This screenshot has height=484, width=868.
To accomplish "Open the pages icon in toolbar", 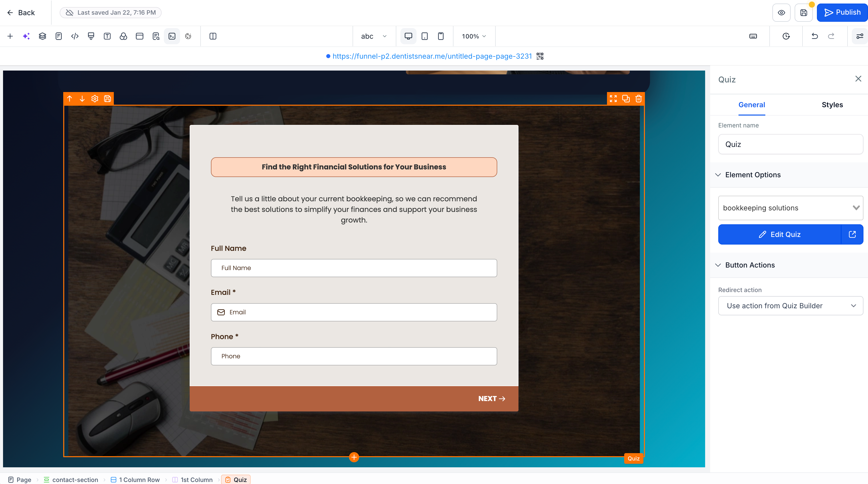I will tap(59, 36).
